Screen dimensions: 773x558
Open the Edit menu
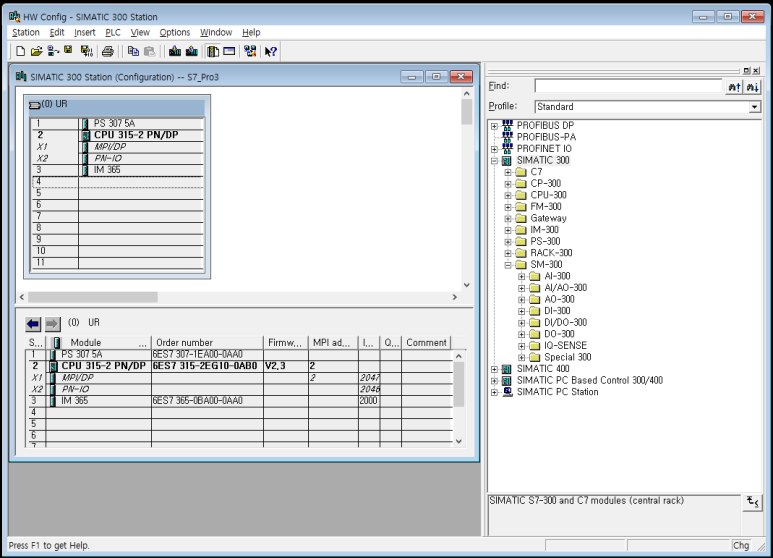click(x=57, y=33)
